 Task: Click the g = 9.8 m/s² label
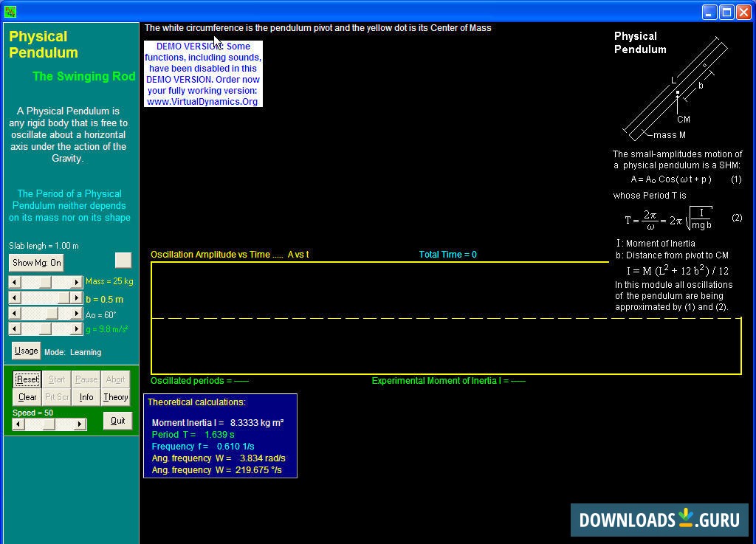pos(106,330)
